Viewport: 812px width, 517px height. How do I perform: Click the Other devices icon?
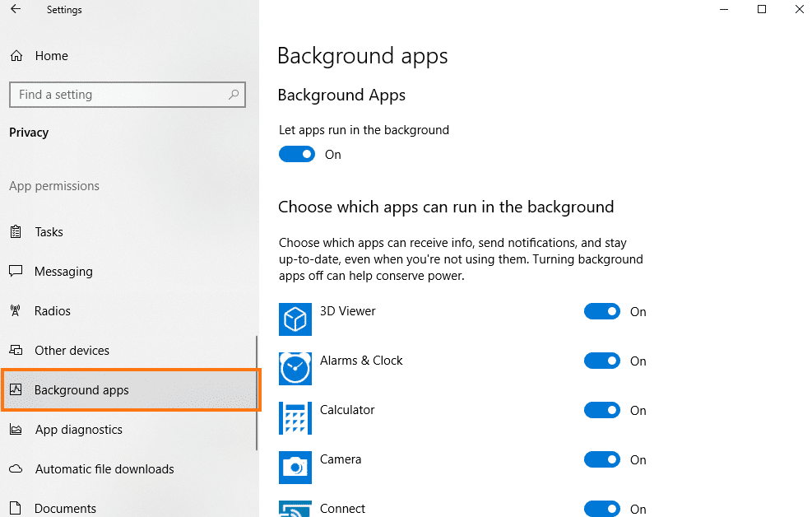pos(16,350)
